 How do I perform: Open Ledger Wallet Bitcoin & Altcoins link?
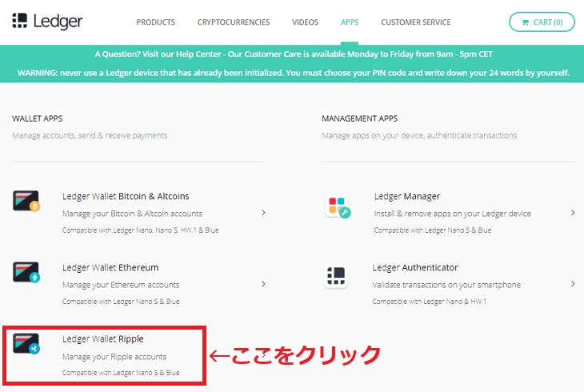(x=126, y=196)
